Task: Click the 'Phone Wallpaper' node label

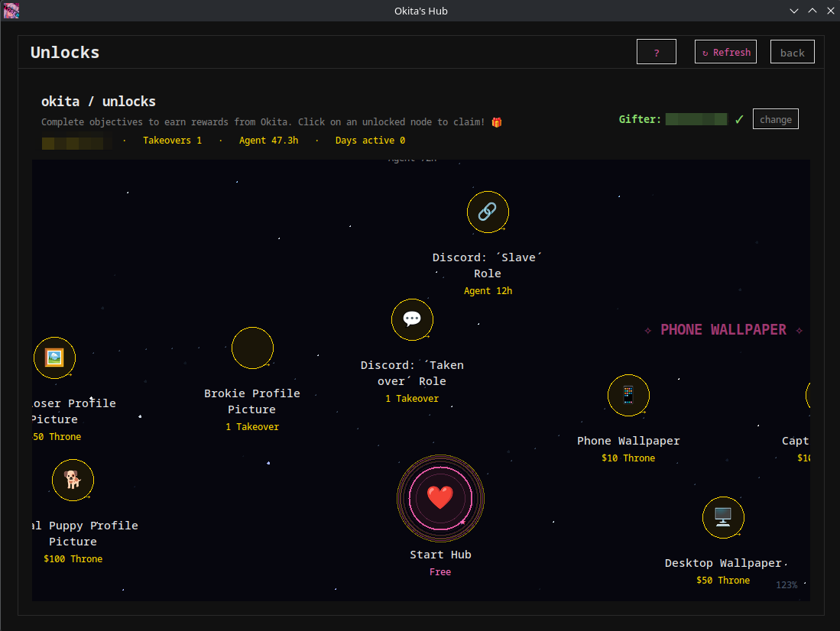Action: [628, 441]
